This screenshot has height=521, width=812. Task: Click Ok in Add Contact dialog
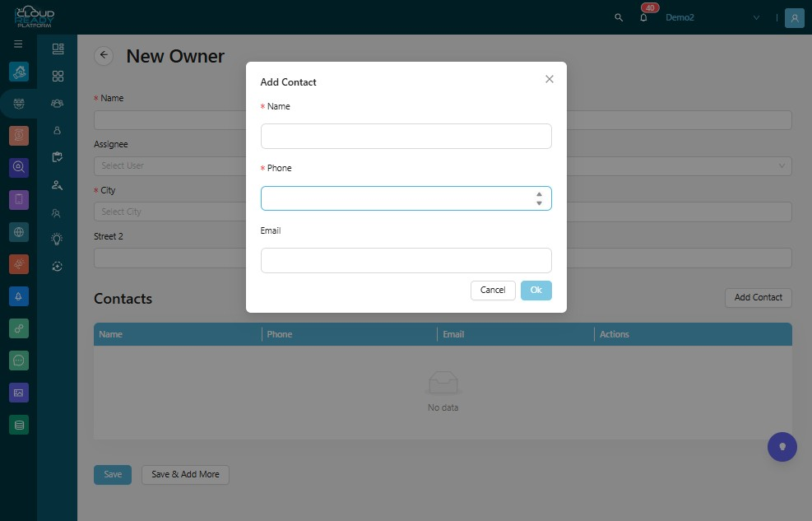(x=536, y=291)
